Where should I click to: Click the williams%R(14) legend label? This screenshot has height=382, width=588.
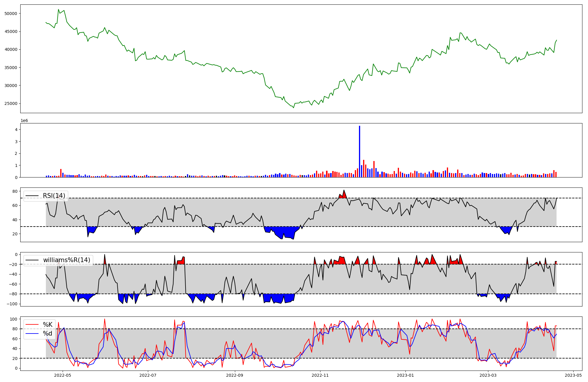pos(66,260)
